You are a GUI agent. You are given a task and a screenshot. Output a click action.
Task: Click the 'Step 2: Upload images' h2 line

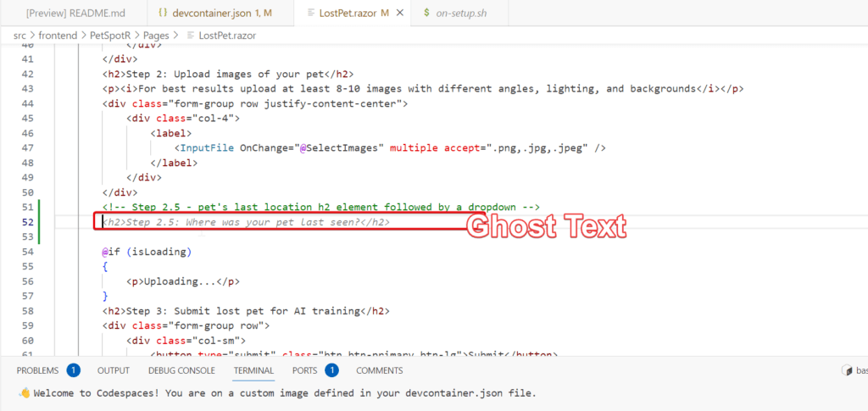click(x=227, y=74)
